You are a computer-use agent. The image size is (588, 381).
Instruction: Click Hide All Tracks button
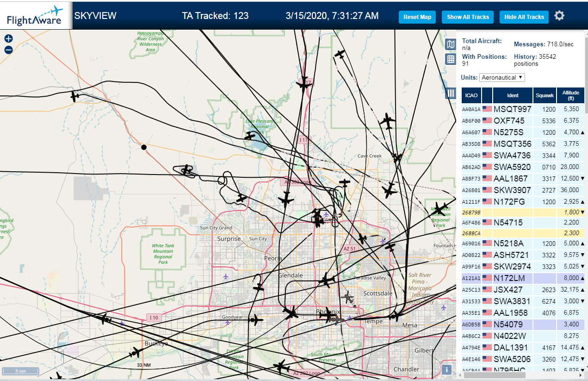coord(524,17)
